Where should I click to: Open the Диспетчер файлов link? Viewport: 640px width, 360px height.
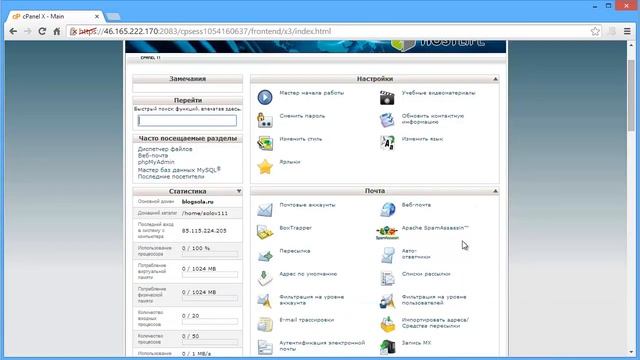click(165, 149)
